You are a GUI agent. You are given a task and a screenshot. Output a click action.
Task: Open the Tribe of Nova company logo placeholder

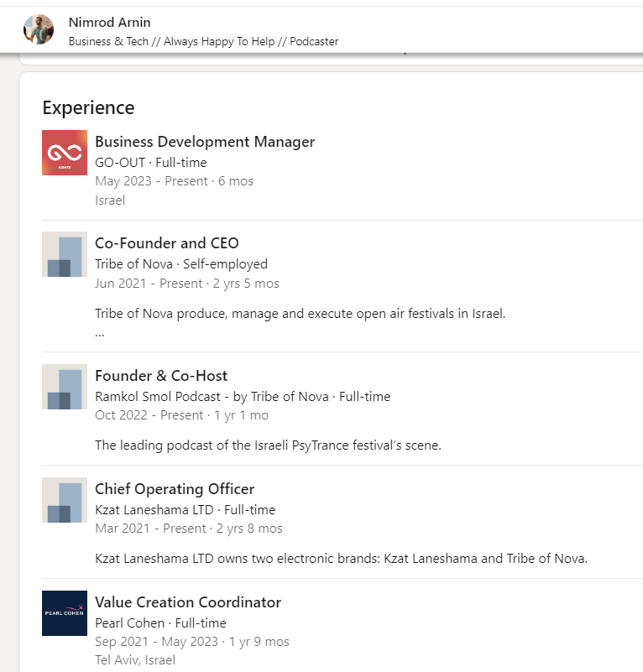tap(65, 254)
